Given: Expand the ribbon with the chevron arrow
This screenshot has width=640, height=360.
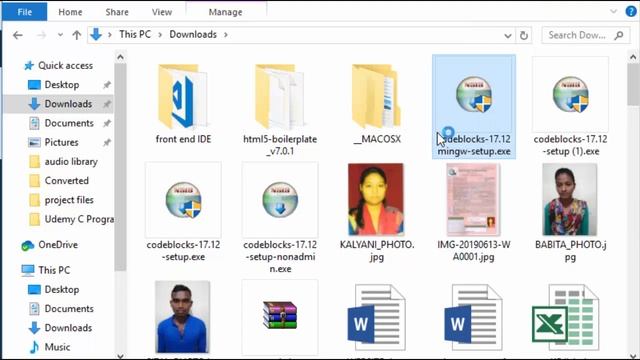Looking at the screenshot, I should tap(613, 11).
